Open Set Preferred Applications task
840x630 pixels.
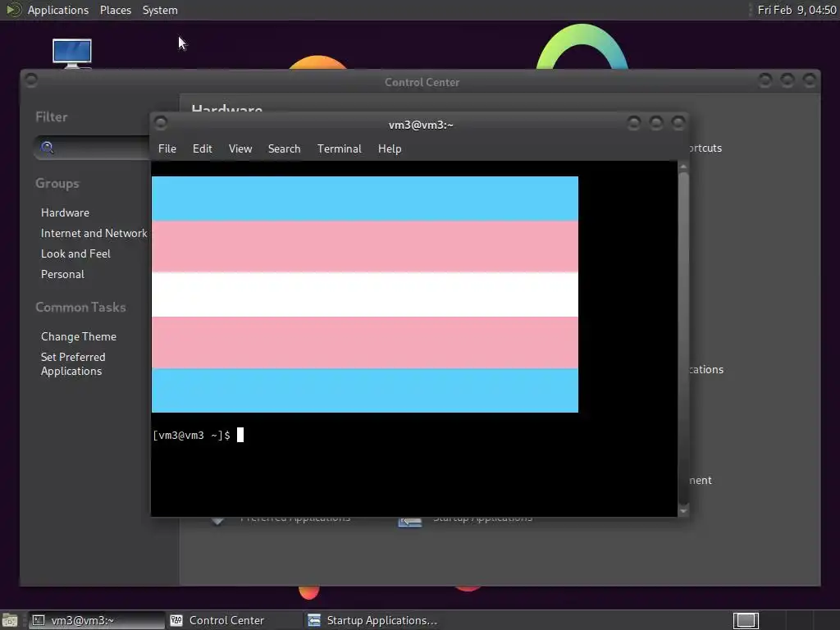(x=73, y=363)
